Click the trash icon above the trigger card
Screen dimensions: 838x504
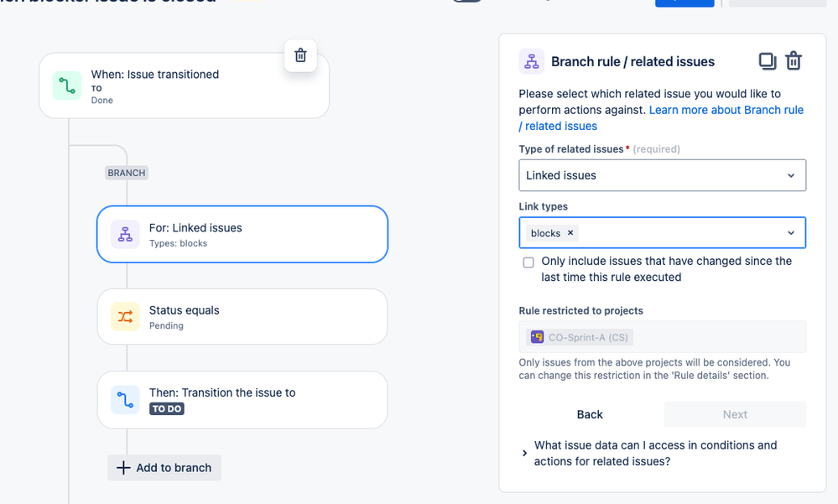(300, 55)
